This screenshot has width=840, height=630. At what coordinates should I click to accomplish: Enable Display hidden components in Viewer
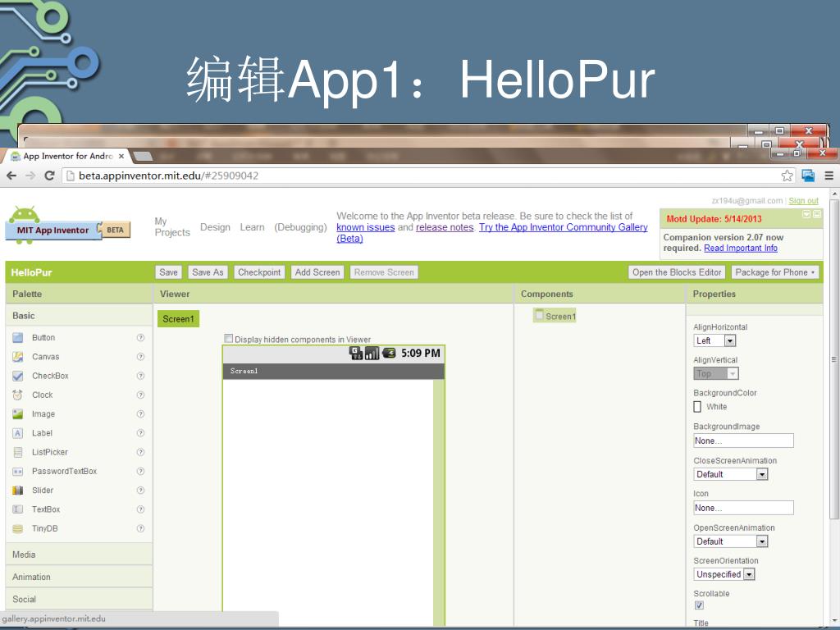click(x=229, y=339)
